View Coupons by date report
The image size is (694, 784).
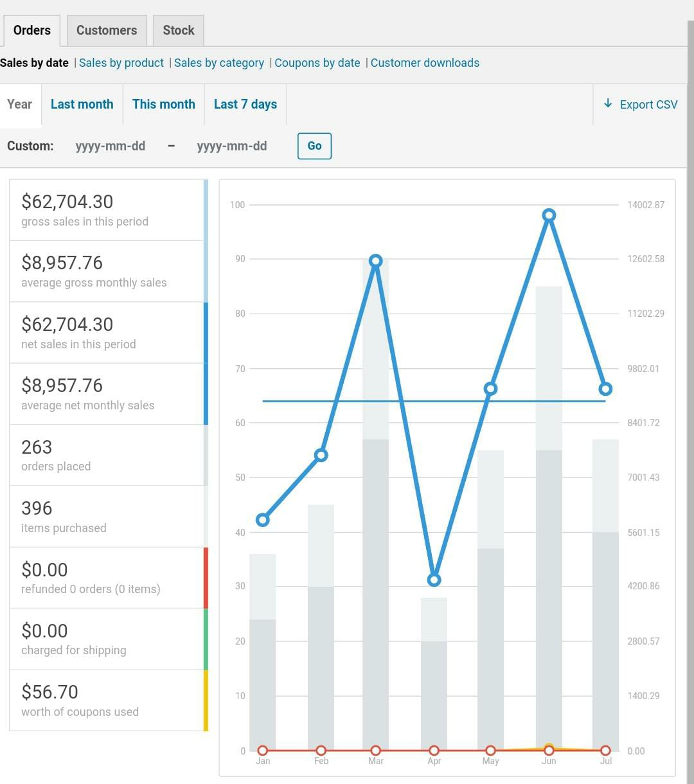pyautogui.click(x=317, y=63)
